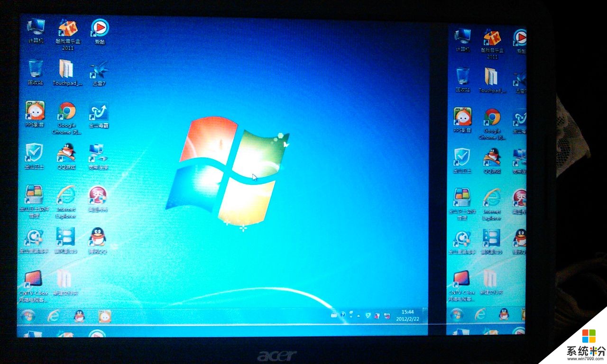Click the Show desktop button beside clock
607x364 pixels.
(425, 316)
